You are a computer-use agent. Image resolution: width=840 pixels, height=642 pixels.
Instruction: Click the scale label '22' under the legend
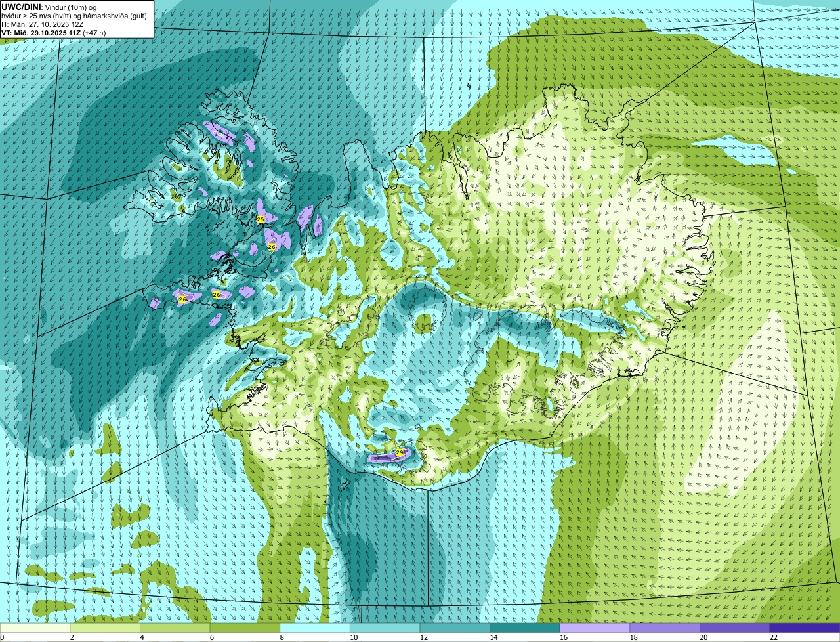click(x=774, y=637)
